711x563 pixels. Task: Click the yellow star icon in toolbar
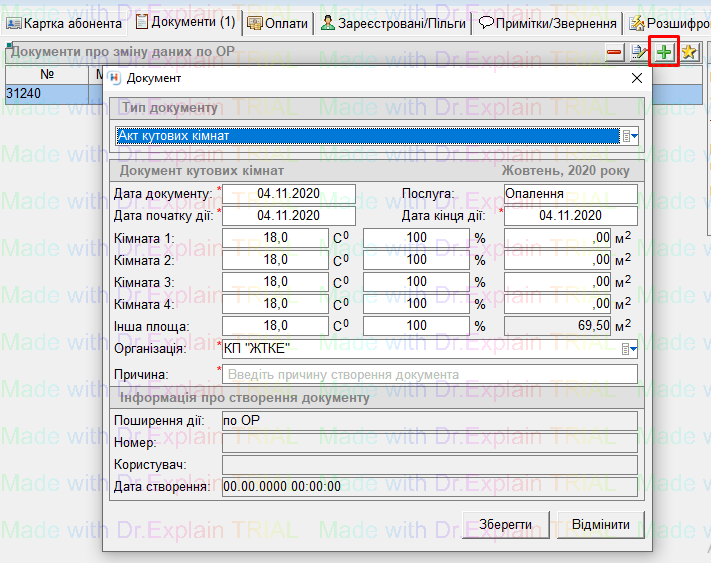689,53
